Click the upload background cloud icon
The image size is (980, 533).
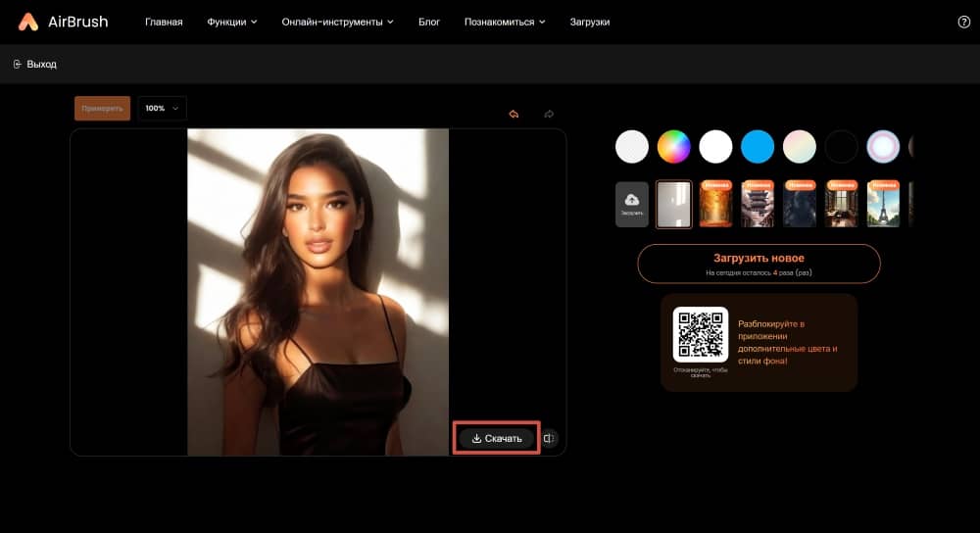(x=632, y=204)
